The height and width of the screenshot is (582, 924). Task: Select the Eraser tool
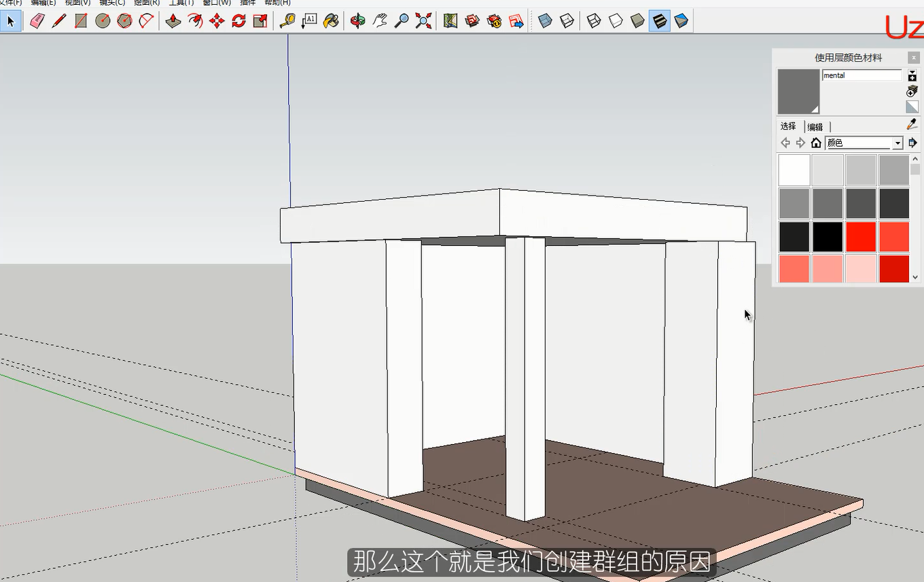[37, 21]
